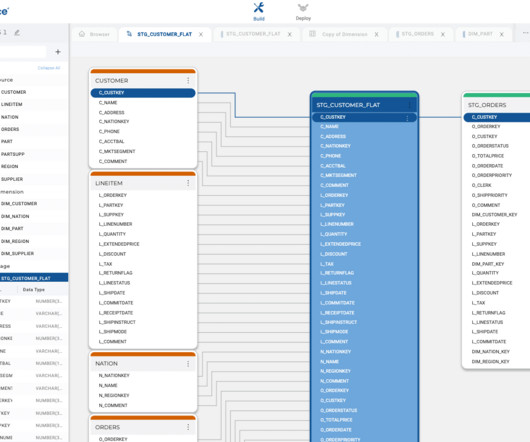Screen dimensions: 530x442
Task: Switch to the Browser tab
Action: (95, 34)
